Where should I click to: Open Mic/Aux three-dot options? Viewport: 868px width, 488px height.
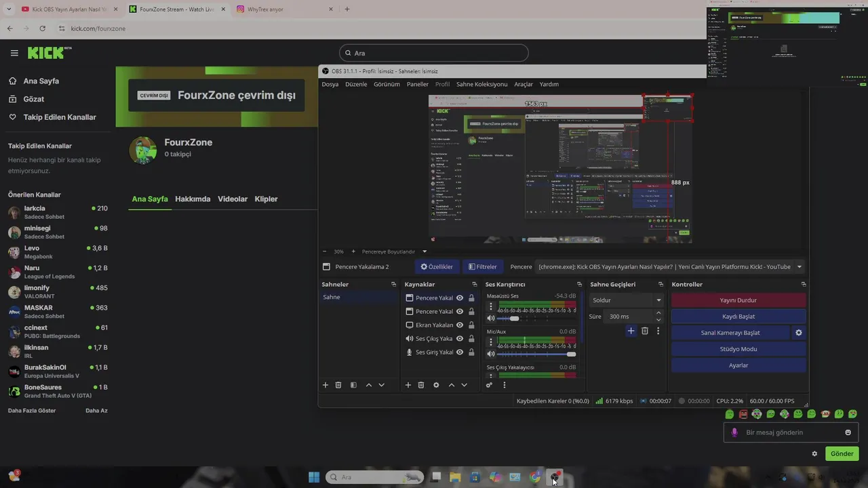pos(491,342)
